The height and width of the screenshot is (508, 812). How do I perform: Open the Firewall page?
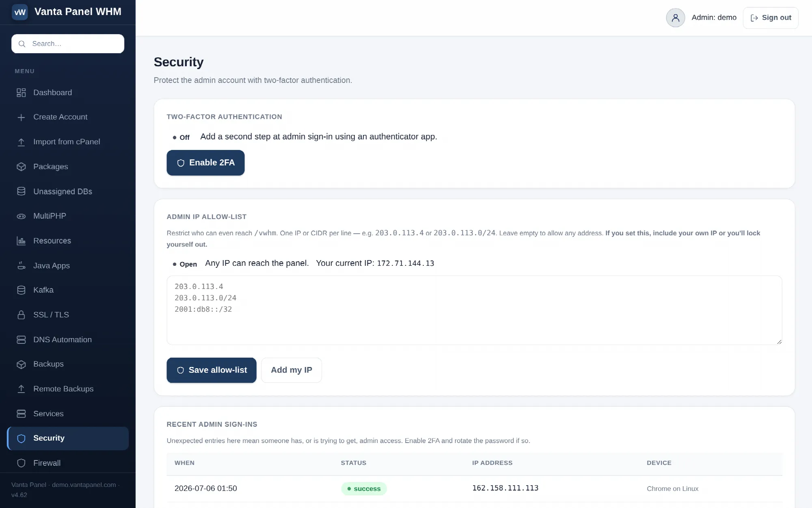coord(68,463)
